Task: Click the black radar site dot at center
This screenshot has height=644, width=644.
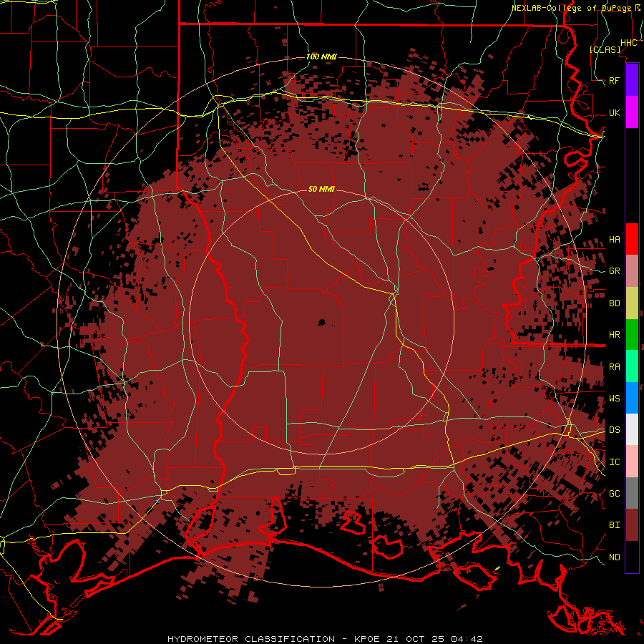Action: [x=322, y=323]
